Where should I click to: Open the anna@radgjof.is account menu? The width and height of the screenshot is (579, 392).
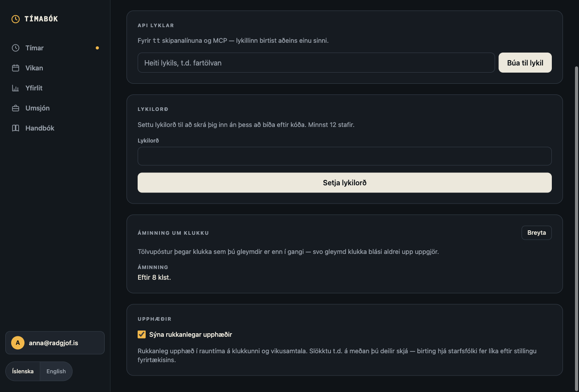tap(55, 343)
